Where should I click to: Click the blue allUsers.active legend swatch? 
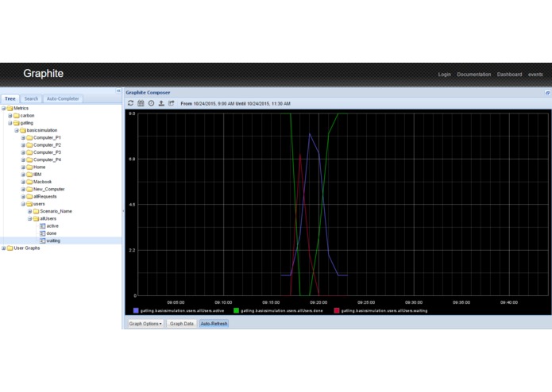[x=136, y=310]
